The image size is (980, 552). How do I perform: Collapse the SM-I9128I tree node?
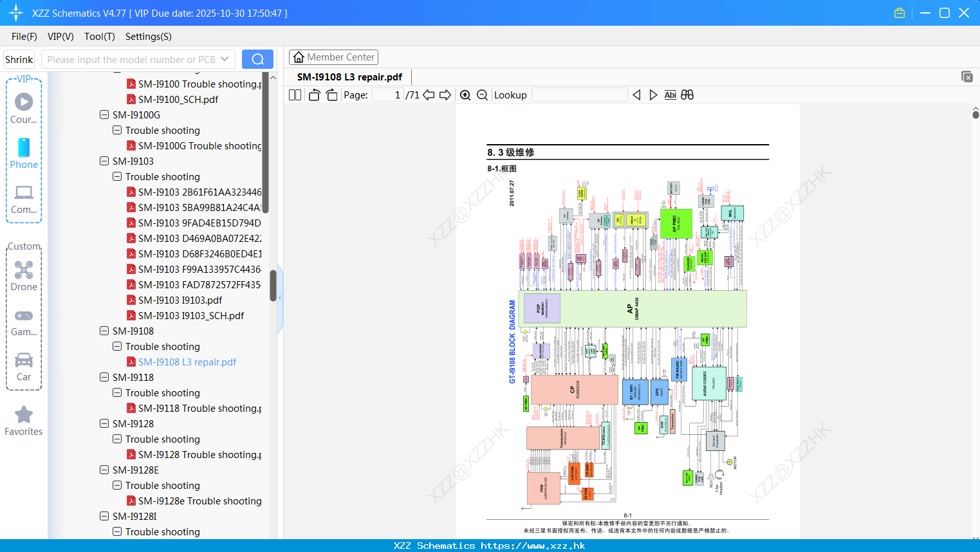[x=104, y=517]
